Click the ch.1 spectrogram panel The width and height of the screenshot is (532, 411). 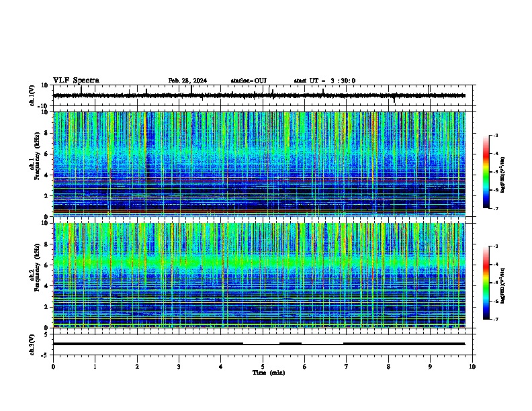tap(259, 164)
